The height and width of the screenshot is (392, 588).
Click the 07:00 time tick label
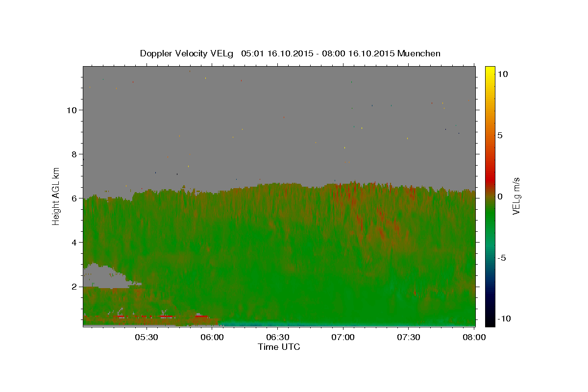click(x=343, y=337)
